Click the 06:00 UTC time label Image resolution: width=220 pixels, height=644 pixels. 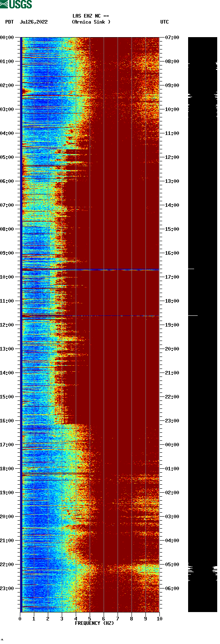click(x=172, y=589)
